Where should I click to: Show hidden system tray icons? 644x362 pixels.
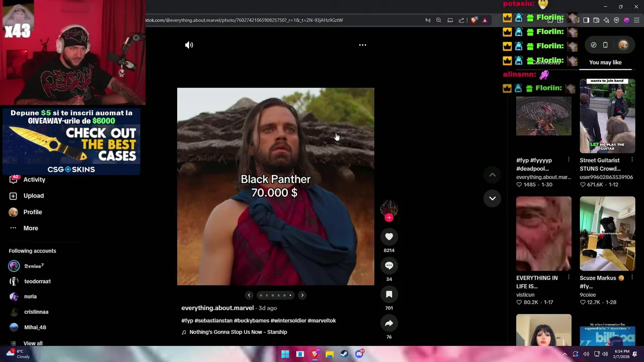click(565, 354)
